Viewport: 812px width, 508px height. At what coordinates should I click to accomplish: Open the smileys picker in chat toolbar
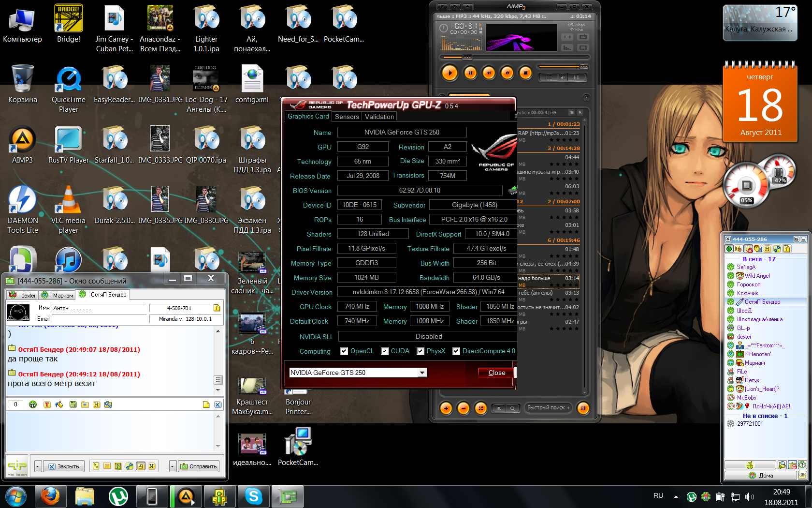[33, 404]
